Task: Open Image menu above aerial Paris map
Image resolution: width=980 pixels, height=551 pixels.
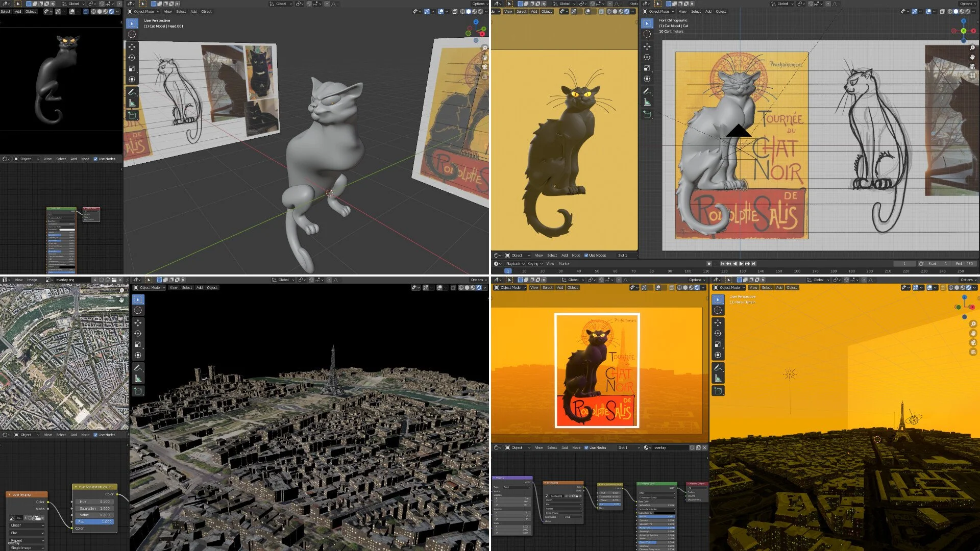Action: (32, 280)
